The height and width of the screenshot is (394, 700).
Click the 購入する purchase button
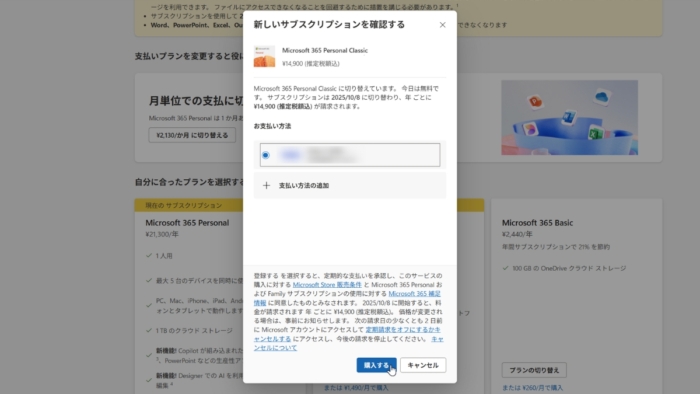click(x=376, y=365)
